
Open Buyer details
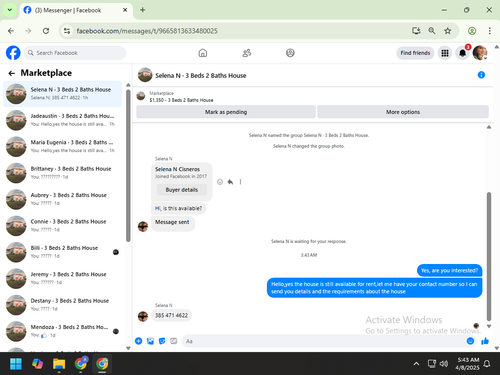pyautogui.click(x=182, y=190)
